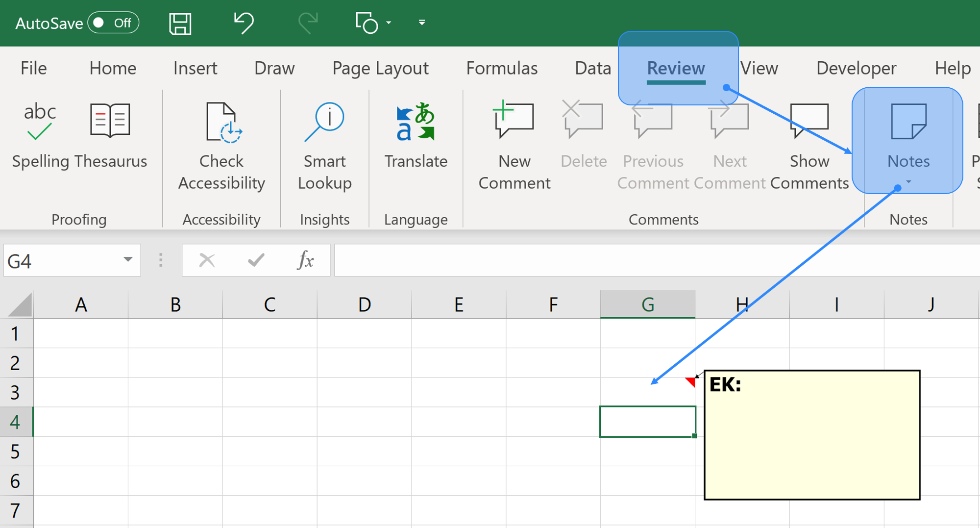Undo the last action
The height and width of the screenshot is (528, 980).
point(244,23)
